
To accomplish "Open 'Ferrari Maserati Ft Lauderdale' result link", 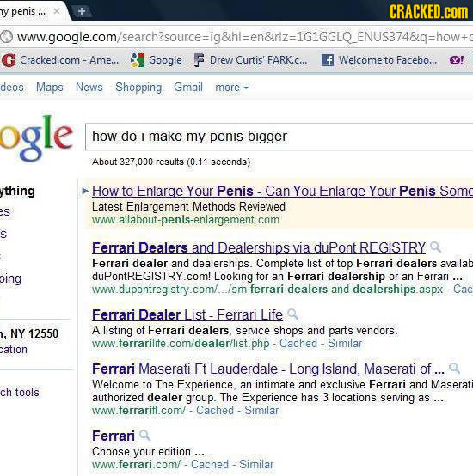I will point(268,369).
